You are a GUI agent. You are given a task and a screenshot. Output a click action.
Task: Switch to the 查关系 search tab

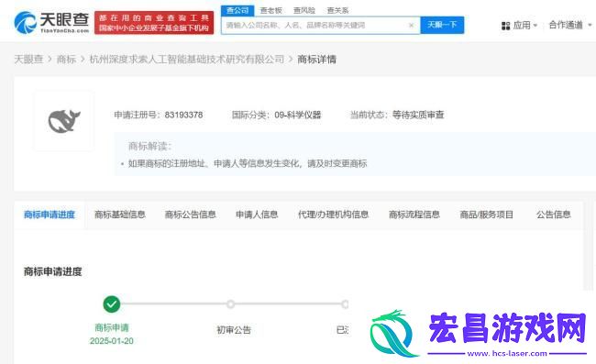(337, 10)
